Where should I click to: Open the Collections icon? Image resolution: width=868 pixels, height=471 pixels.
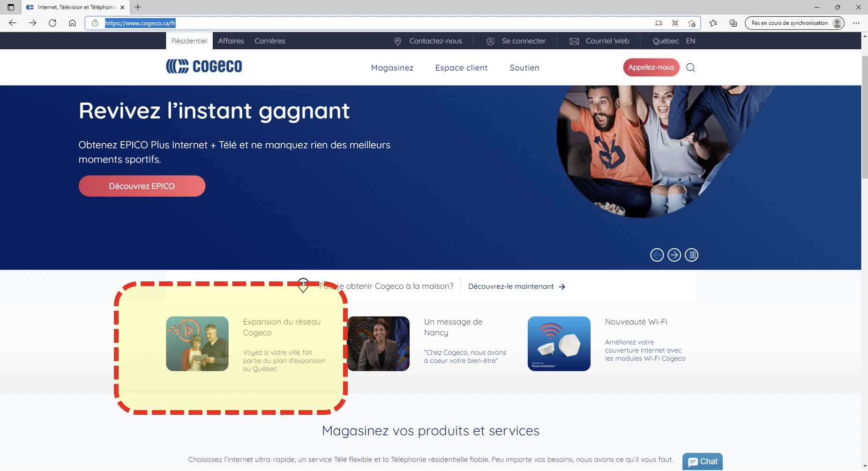pyautogui.click(x=733, y=23)
